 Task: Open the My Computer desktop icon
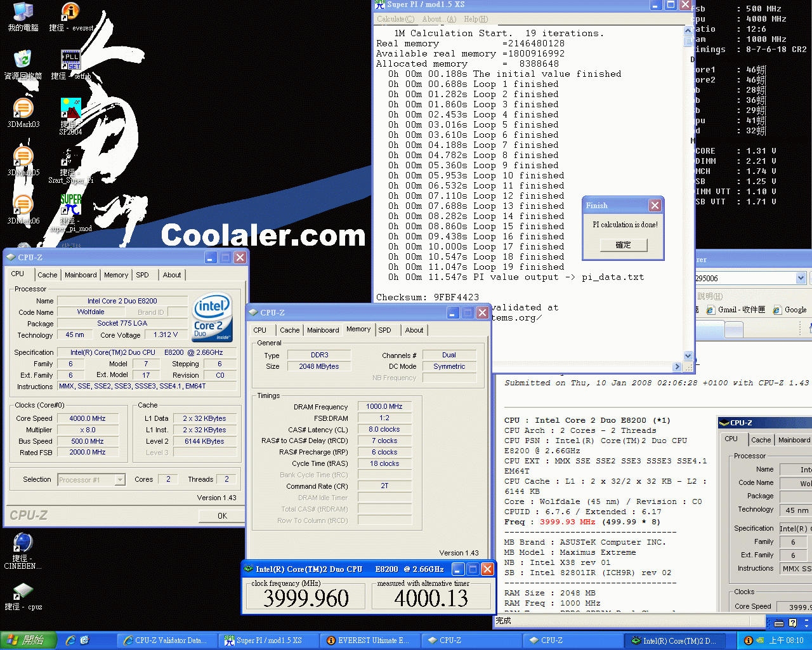23,17
